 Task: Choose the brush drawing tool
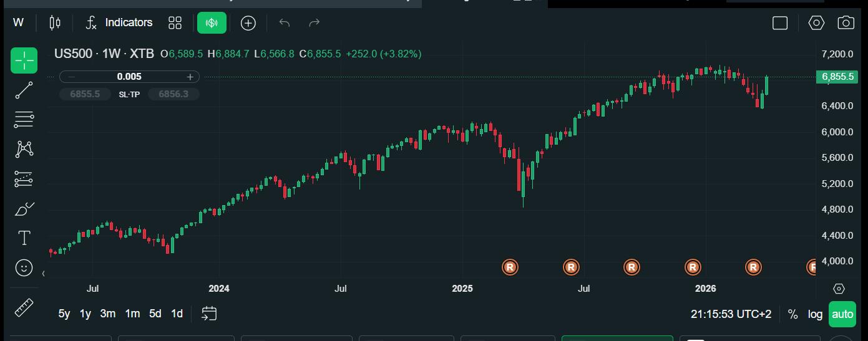click(24, 209)
